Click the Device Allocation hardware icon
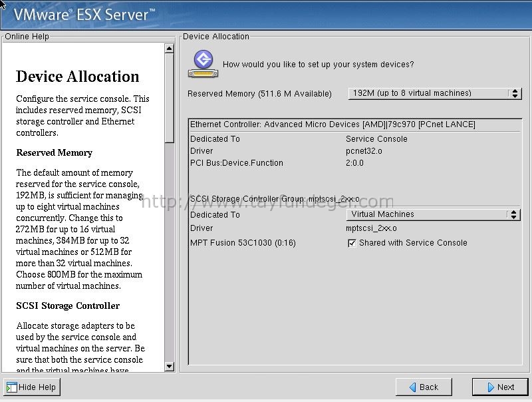This screenshot has width=532, height=402. tap(203, 64)
